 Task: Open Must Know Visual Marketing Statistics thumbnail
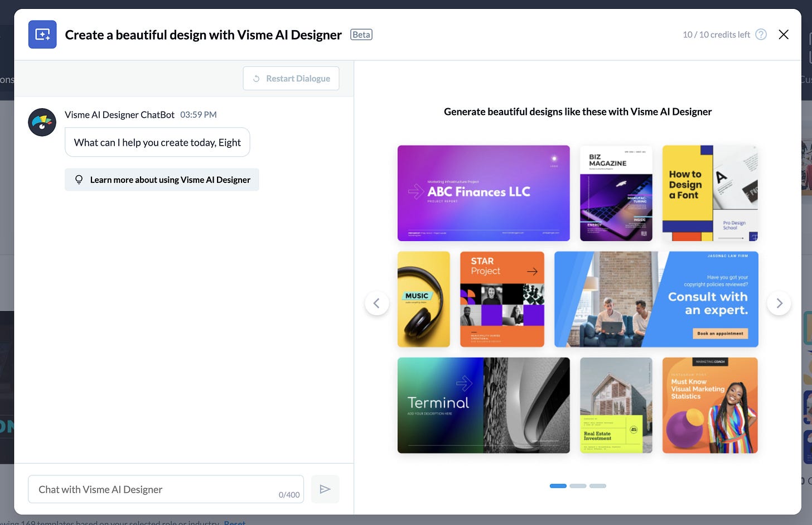tap(710, 405)
